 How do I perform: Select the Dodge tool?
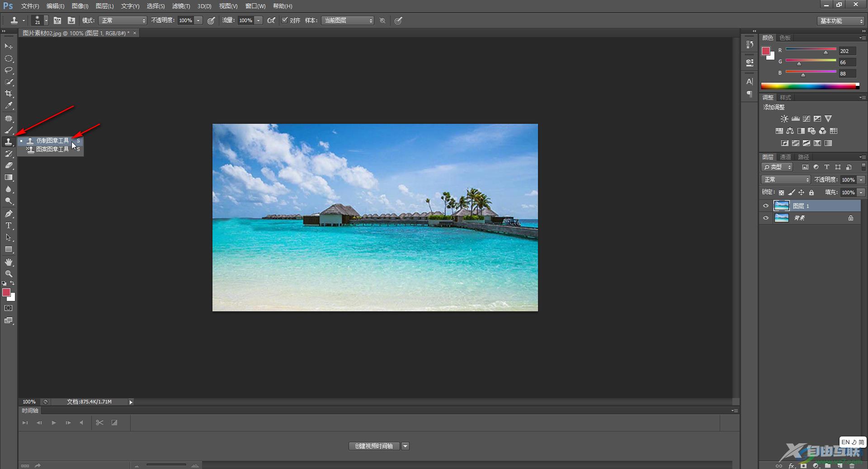click(9, 201)
